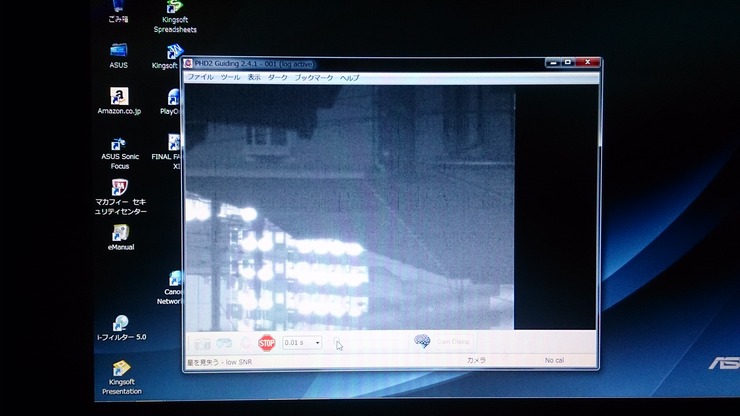Minimize the PHD2 Guiding window
740x416 pixels.
coord(553,62)
